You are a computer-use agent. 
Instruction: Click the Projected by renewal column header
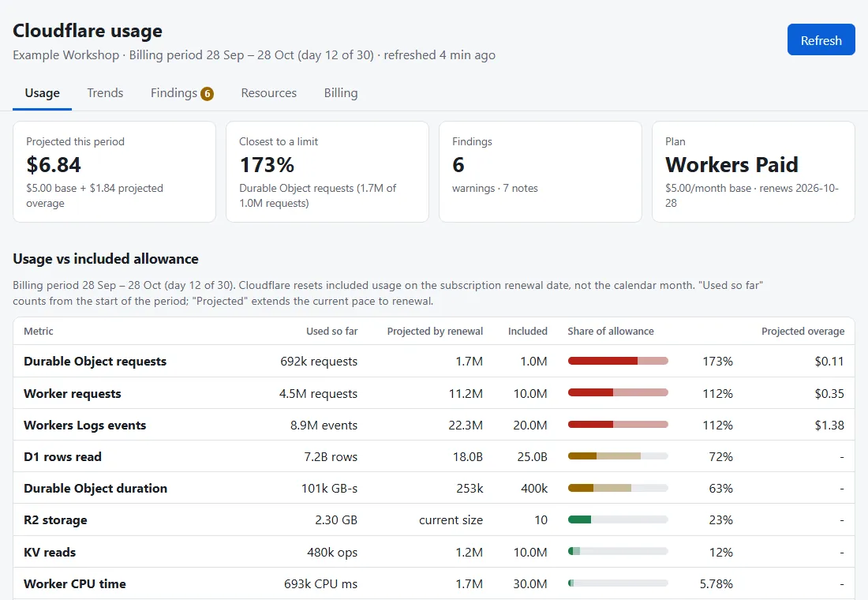click(x=435, y=332)
